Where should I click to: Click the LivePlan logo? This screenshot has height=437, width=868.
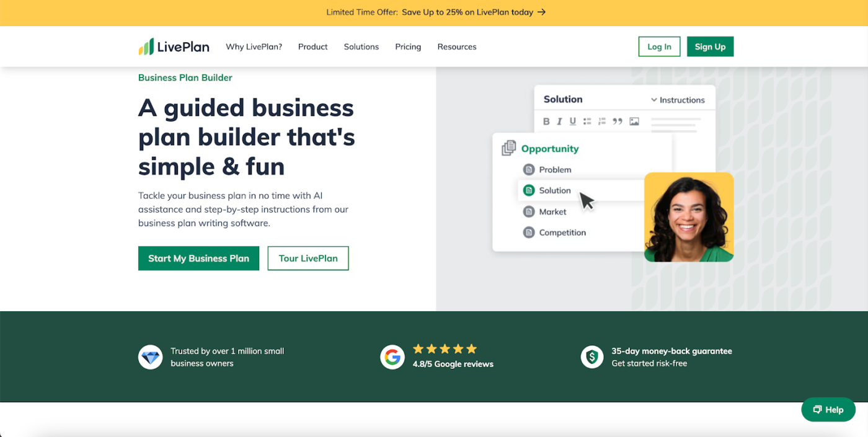174,46
